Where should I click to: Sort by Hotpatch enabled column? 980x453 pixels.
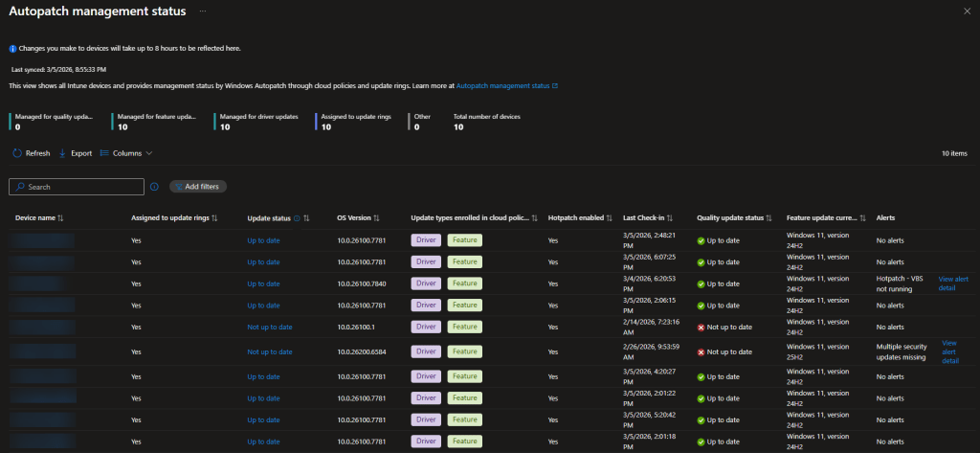tap(610, 218)
